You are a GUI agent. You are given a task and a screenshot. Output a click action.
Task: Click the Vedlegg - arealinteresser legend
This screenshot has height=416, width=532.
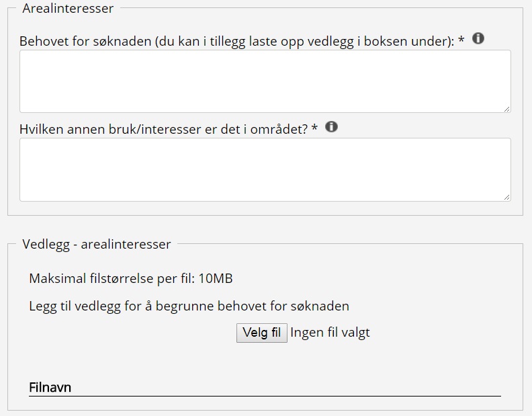pyautogui.click(x=97, y=245)
